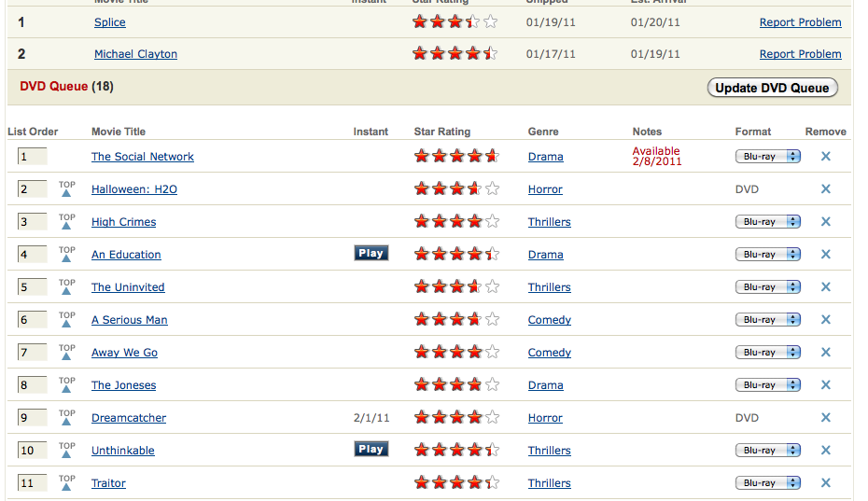Play Unthinkable instantly
Image resolution: width=868 pixels, height=501 pixels.
click(x=371, y=449)
